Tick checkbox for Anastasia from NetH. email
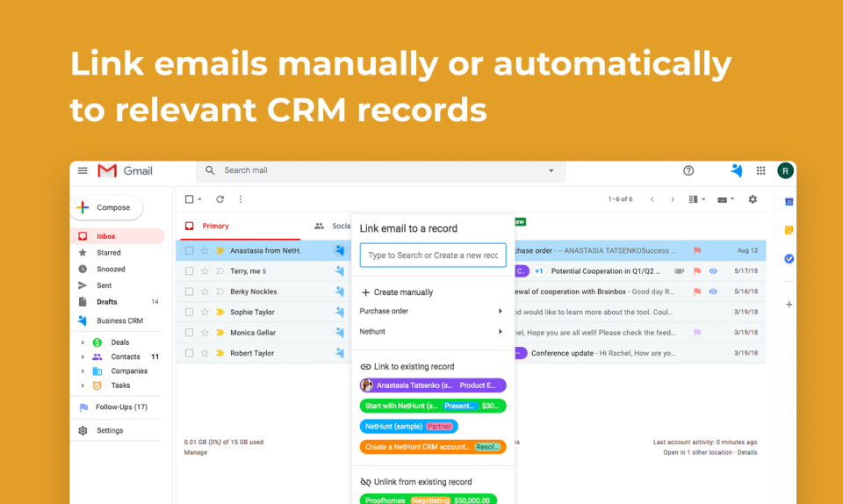 [190, 250]
